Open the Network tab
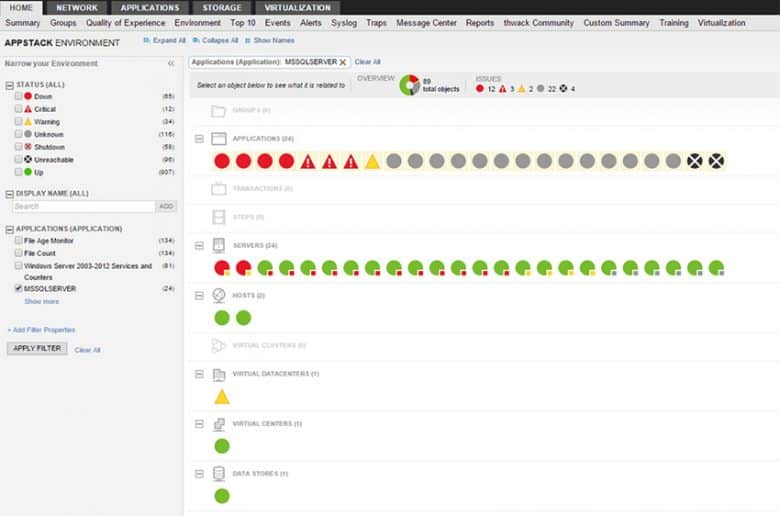780x516 pixels. pos(77,7)
